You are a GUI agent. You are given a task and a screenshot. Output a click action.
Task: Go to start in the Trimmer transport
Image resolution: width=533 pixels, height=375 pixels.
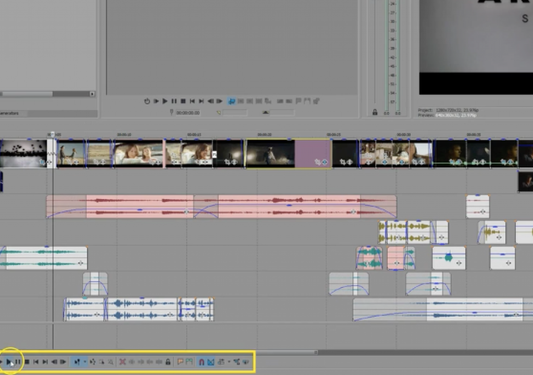tap(192, 101)
